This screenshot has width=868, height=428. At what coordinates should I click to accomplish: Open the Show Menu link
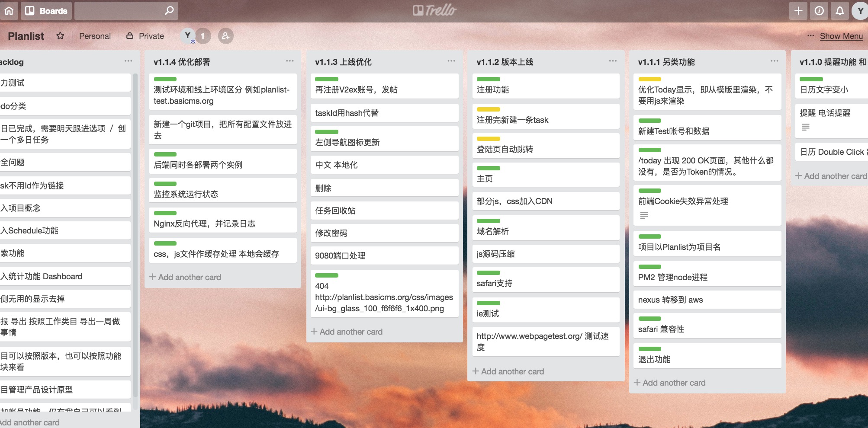(841, 36)
